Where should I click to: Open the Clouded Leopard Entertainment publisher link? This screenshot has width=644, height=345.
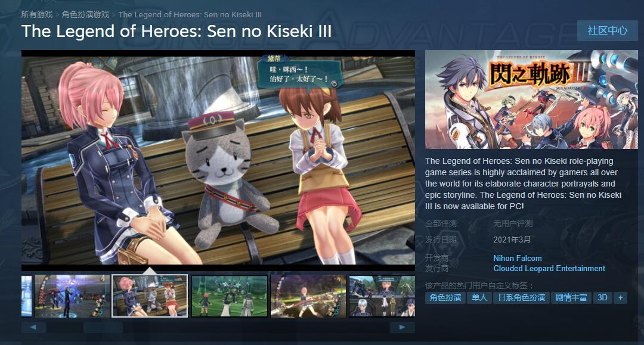(x=549, y=268)
